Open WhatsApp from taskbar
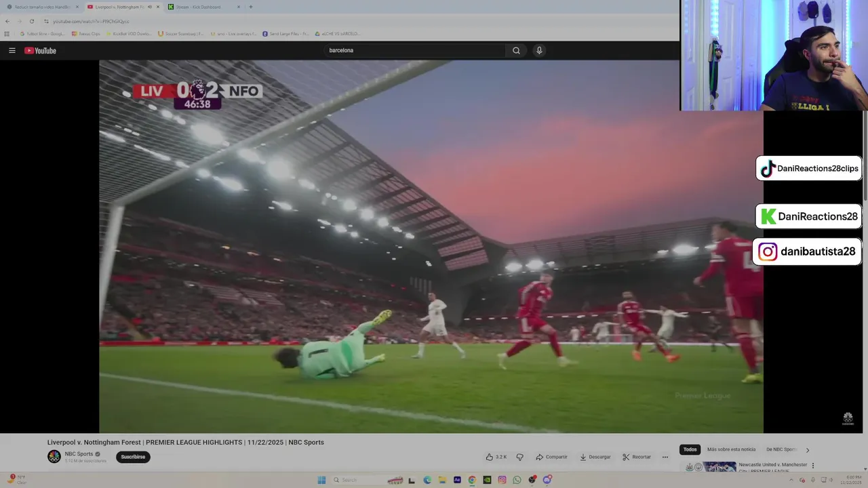The width and height of the screenshot is (868, 488). (517, 480)
